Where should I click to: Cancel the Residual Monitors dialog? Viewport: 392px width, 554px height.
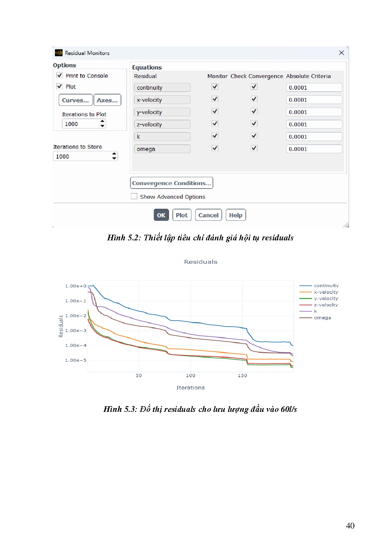[208, 215]
